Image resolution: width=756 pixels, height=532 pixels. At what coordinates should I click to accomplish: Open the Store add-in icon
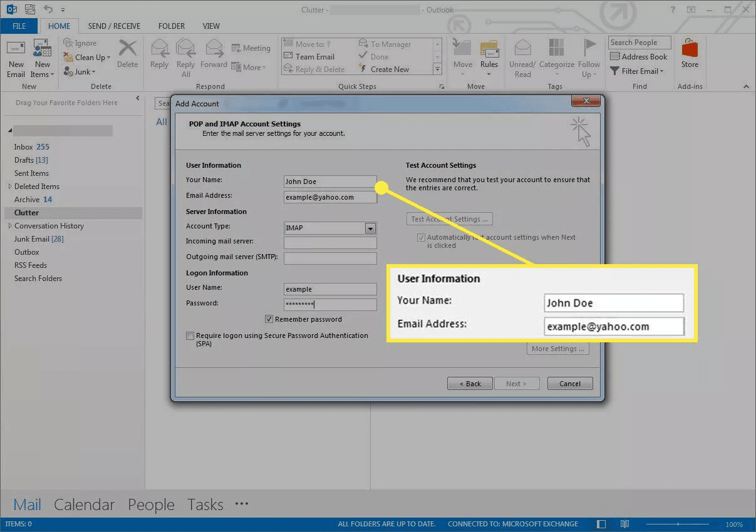point(690,49)
